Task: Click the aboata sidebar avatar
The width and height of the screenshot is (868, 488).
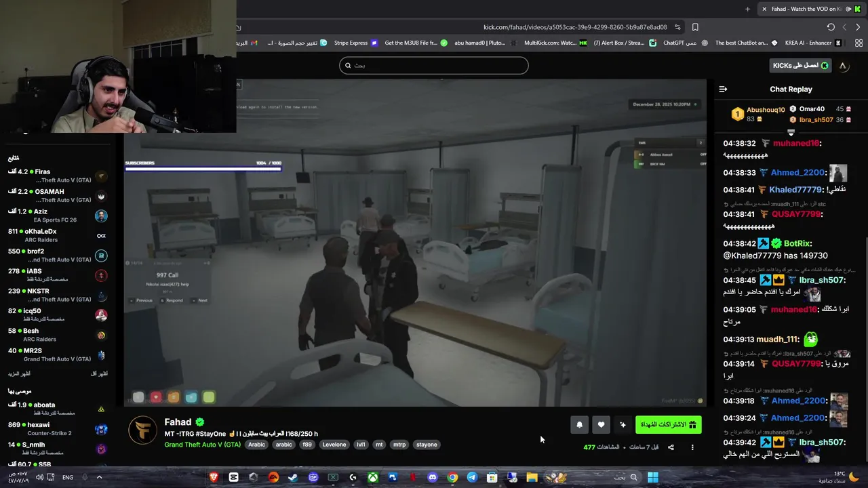Action: [101, 409]
